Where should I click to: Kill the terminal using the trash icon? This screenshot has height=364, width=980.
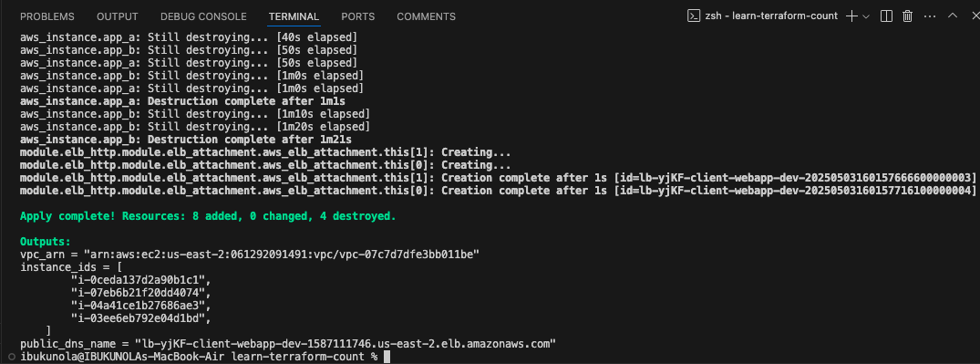907,16
